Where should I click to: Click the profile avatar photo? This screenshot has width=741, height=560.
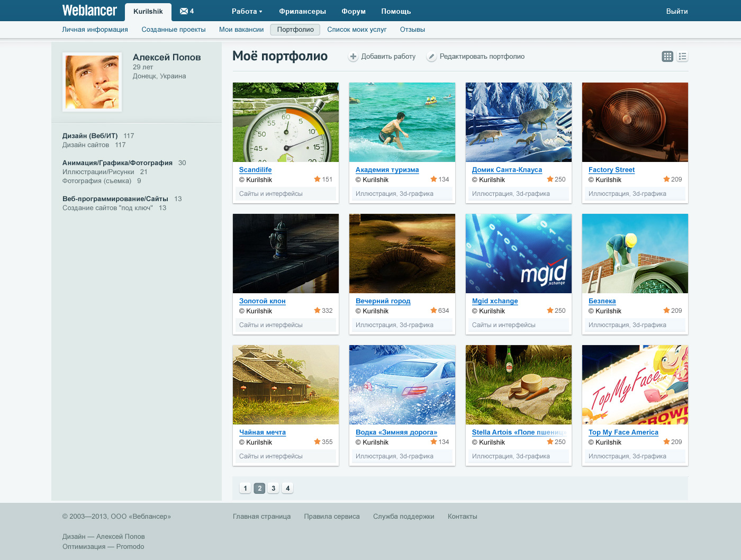(x=92, y=82)
